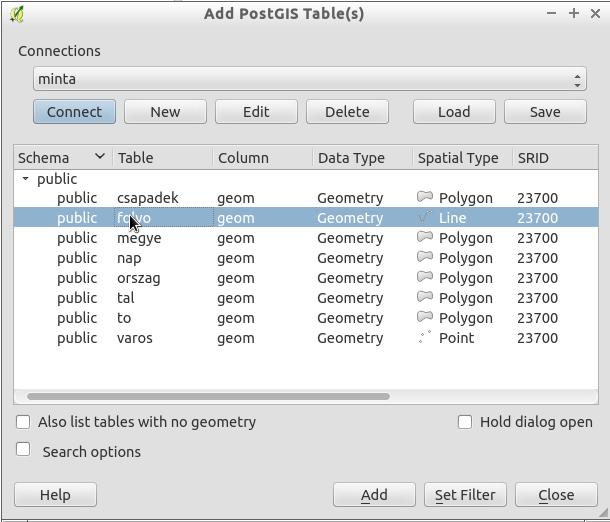Tick the Hold dialog open checkbox

click(x=465, y=422)
